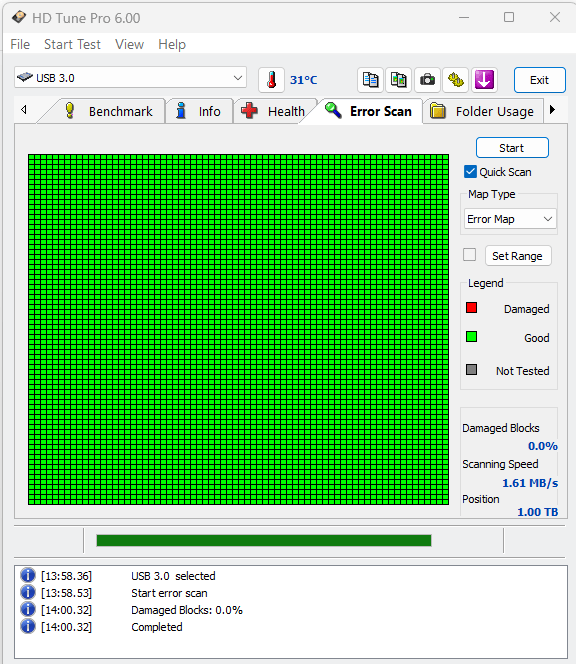Maximize the HD Tune Pro window

coord(509,17)
